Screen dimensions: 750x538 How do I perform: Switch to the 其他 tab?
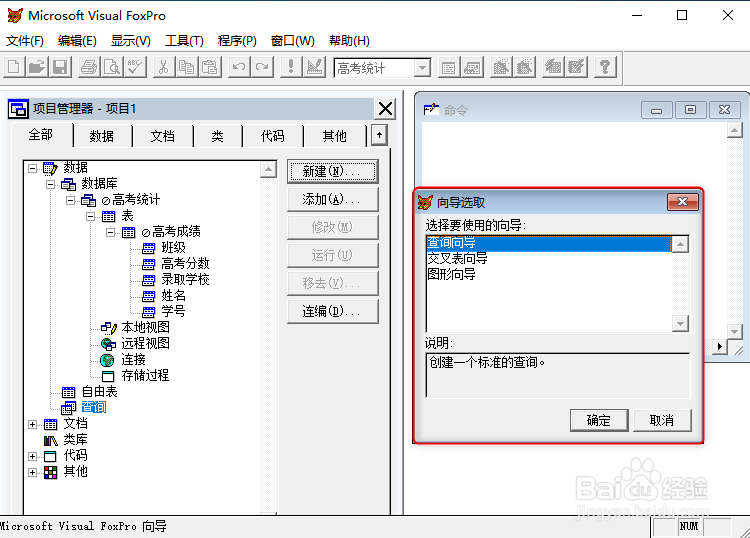point(334,136)
